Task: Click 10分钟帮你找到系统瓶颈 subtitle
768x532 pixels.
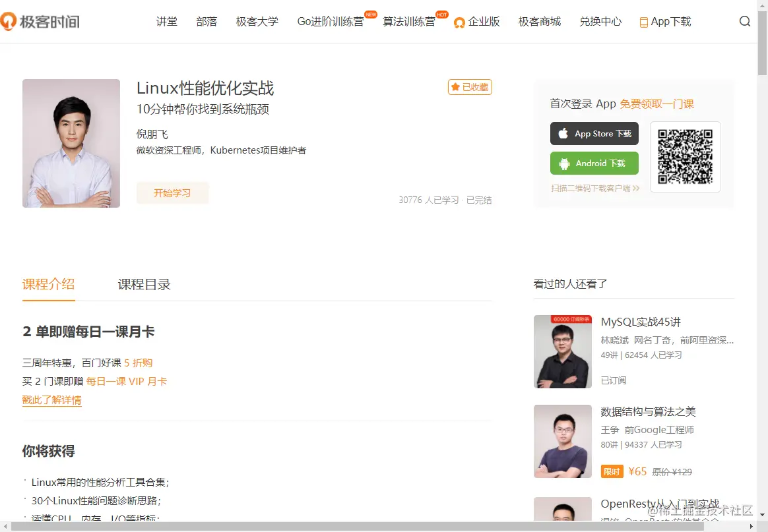Action: (x=203, y=109)
